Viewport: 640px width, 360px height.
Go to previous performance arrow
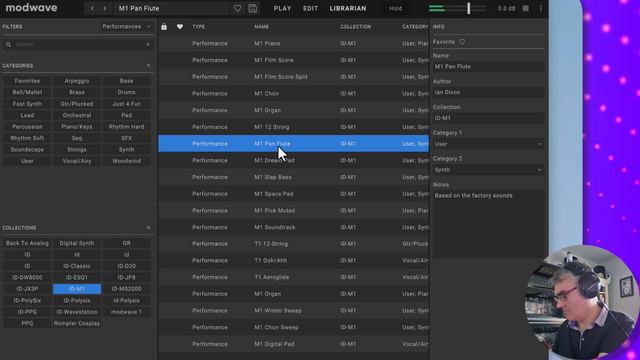pyautogui.click(x=92, y=8)
